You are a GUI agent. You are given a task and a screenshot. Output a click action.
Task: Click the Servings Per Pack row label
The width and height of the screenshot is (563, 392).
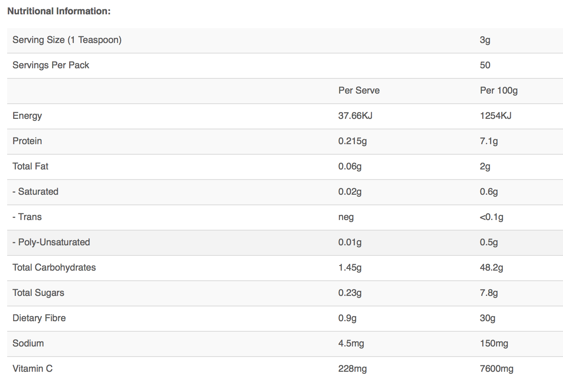point(51,65)
